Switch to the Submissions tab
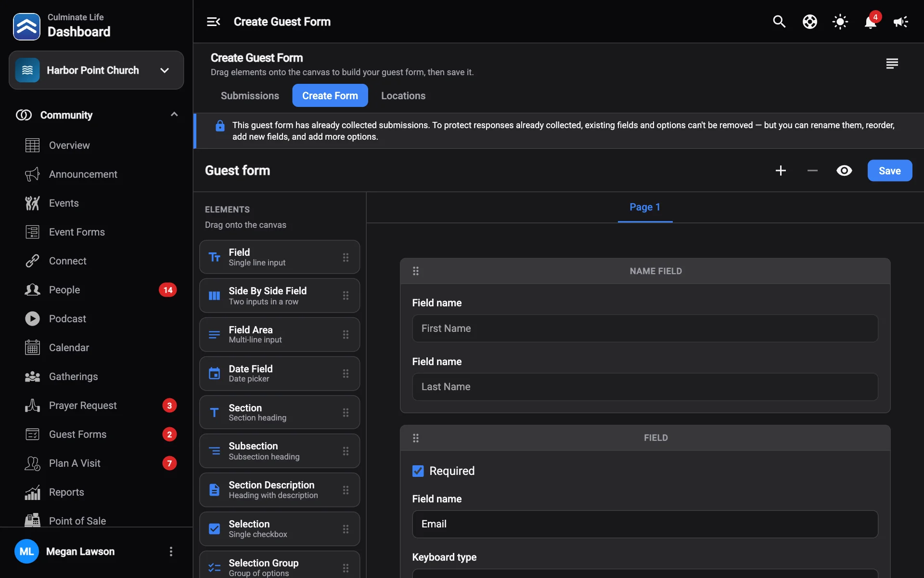The height and width of the screenshot is (578, 924). [250, 95]
